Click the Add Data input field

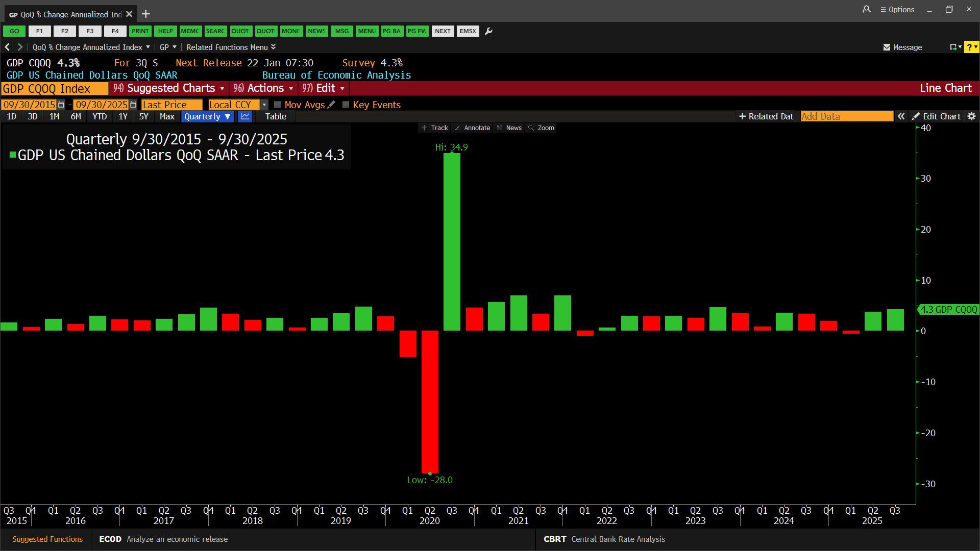tap(846, 116)
